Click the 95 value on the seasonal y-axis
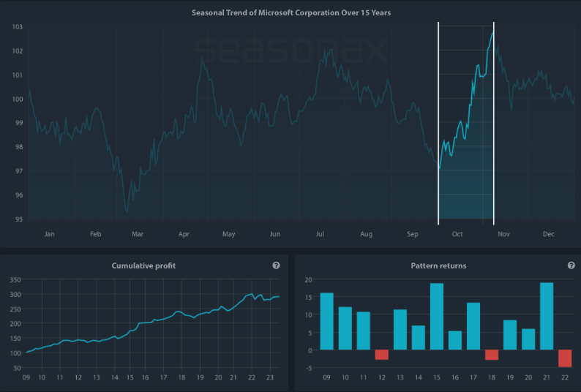 pos(19,219)
